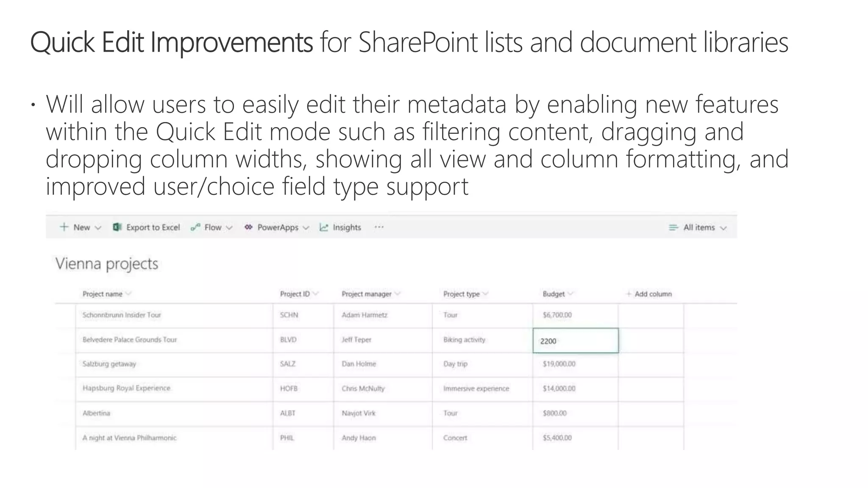Expand the New dropdown chevron
Image resolution: width=868 pixels, height=488 pixels.
pyautogui.click(x=98, y=228)
